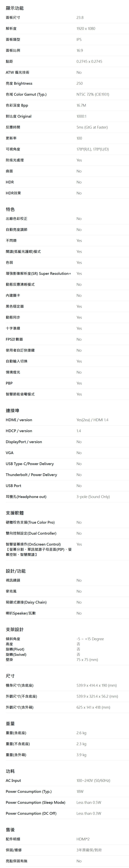Screen dimensions: 129x868
Task: Select the 硬體校色支援(True Color Pro) label
Action: [x=30, y=522]
